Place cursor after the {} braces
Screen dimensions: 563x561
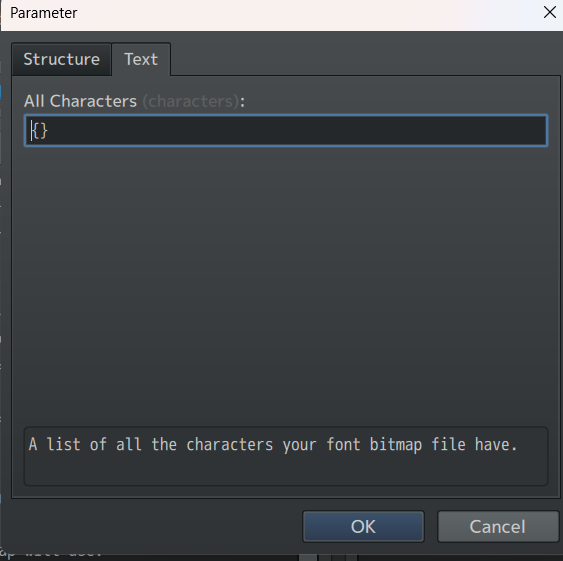pyautogui.click(x=48, y=131)
